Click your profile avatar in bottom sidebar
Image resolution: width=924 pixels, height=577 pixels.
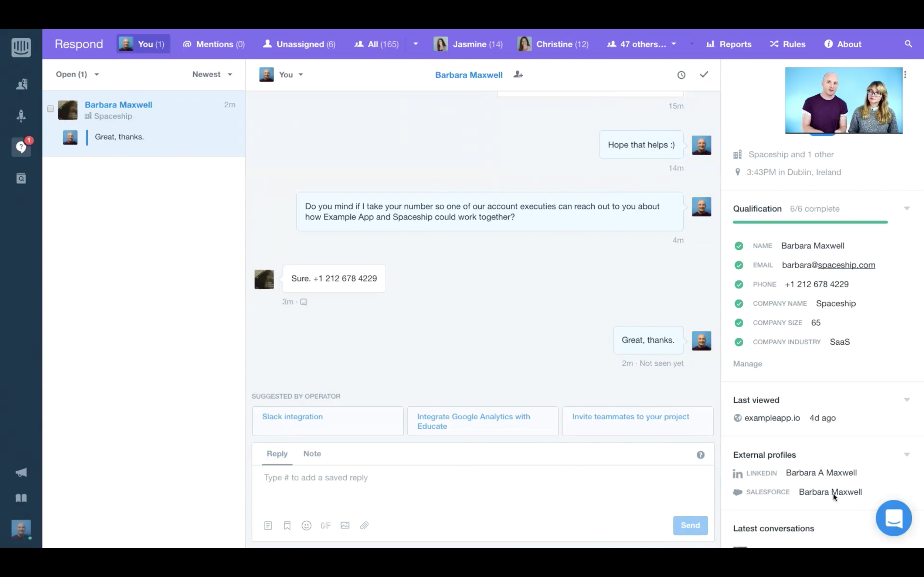click(21, 529)
